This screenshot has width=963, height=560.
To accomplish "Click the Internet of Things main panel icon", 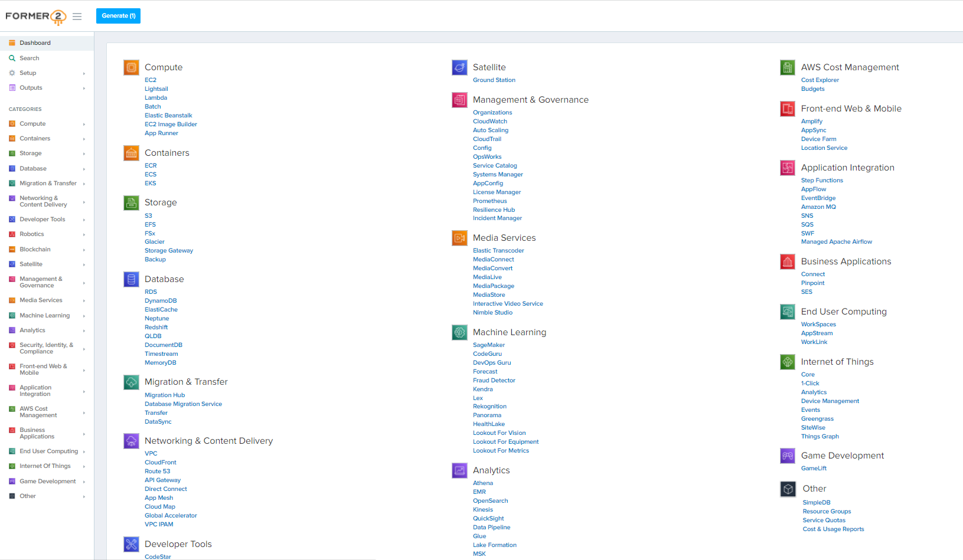I will [x=788, y=362].
